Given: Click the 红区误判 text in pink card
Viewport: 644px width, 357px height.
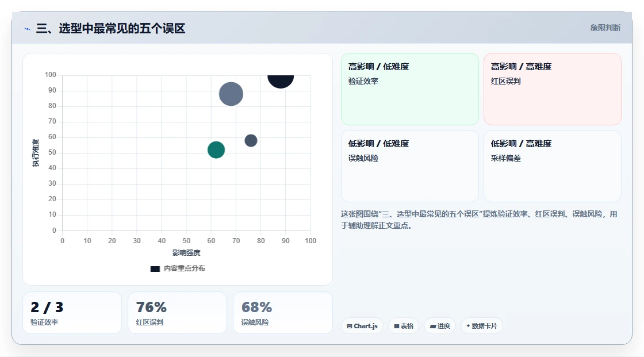Looking at the screenshot, I should (x=505, y=81).
